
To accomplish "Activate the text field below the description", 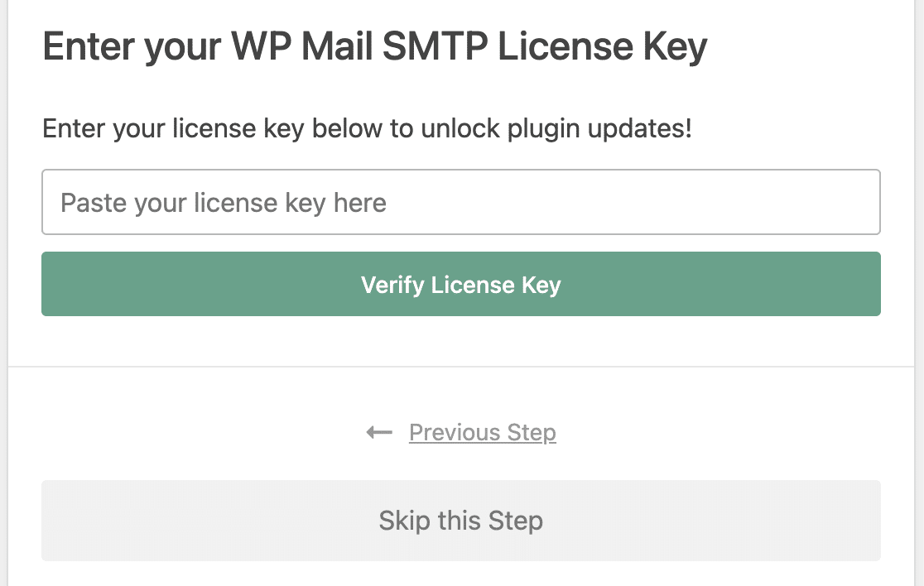I will point(460,202).
